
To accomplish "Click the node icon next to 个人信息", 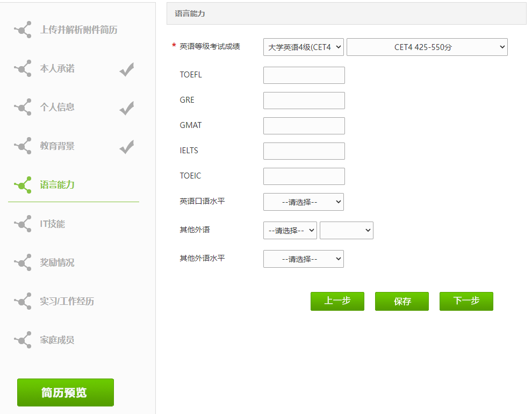I will [23, 107].
